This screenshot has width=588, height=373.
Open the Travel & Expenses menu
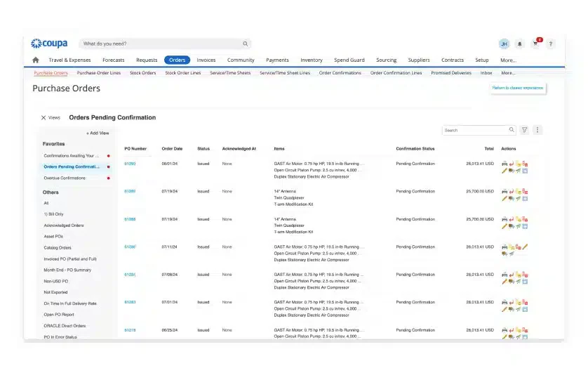pos(69,60)
